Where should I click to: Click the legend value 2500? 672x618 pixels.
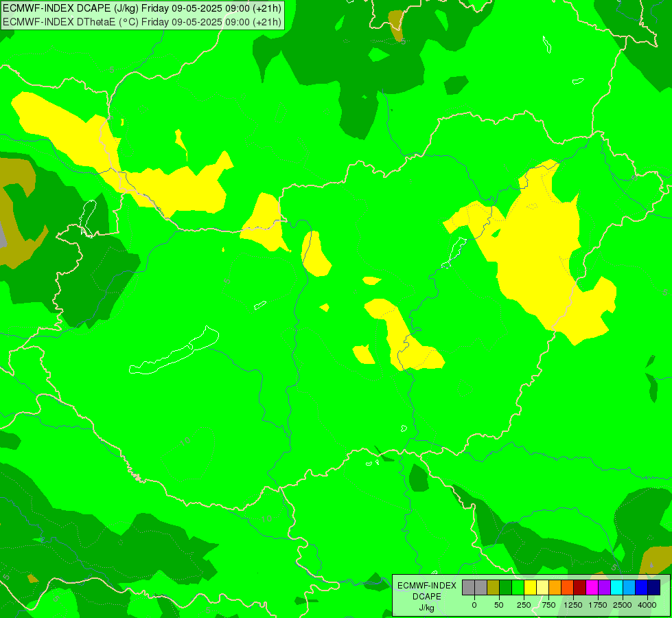[x=623, y=605]
